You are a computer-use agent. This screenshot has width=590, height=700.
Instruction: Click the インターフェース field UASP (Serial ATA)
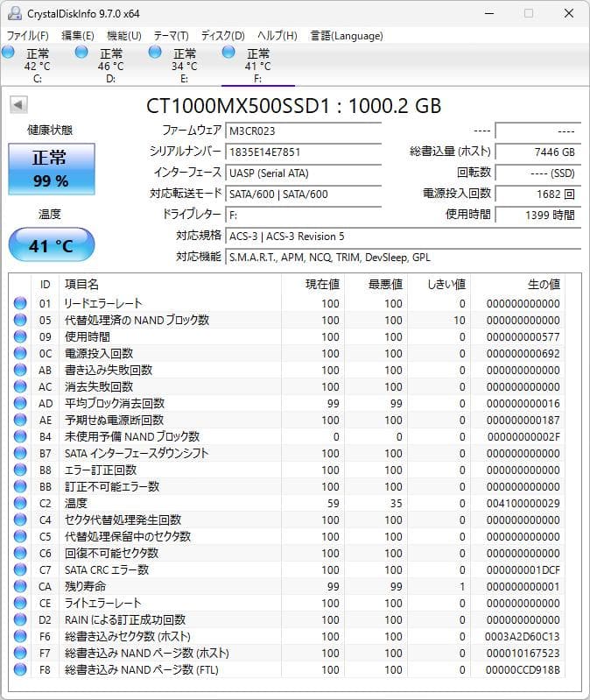(x=304, y=173)
